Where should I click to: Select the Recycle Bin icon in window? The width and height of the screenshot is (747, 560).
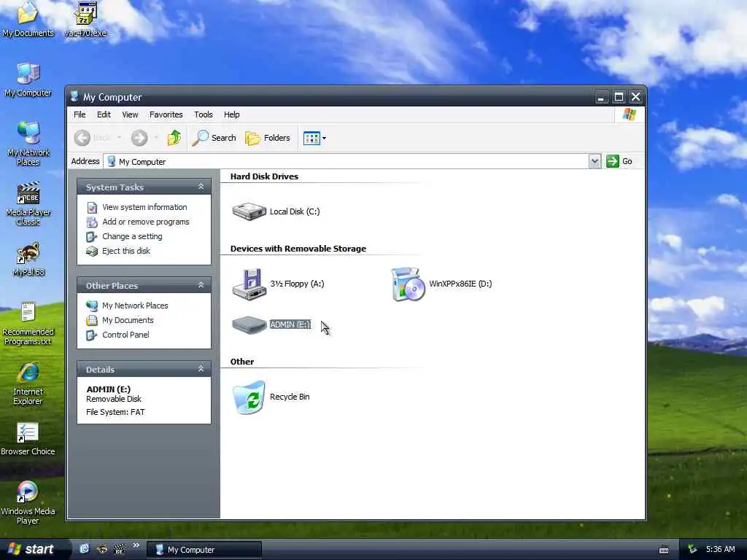pos(249,397)
